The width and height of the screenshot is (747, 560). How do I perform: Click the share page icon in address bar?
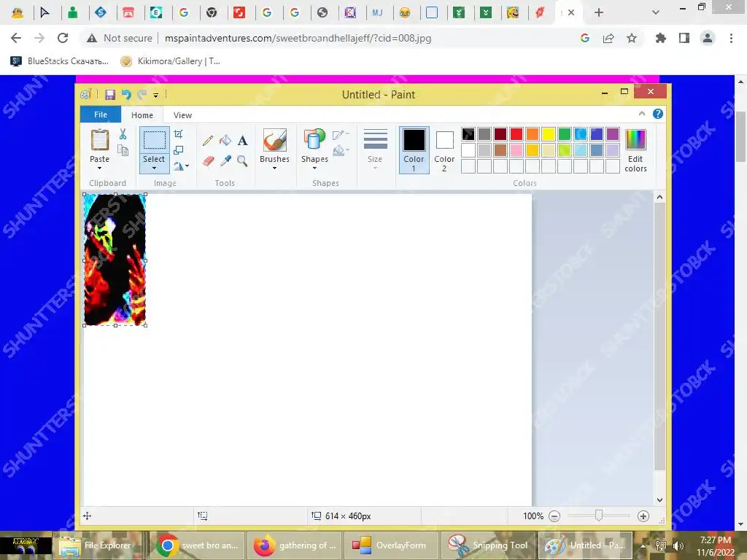click(x=608, y=38)
